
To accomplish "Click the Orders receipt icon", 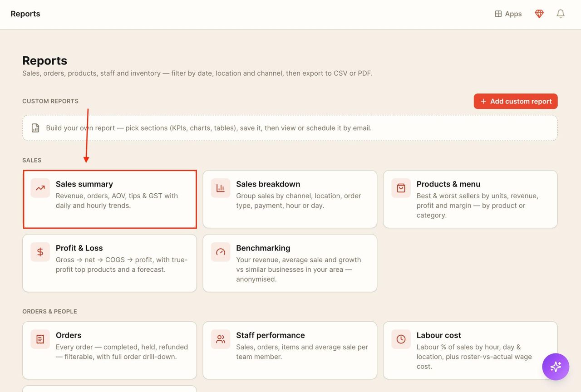I will coord(40,339).
